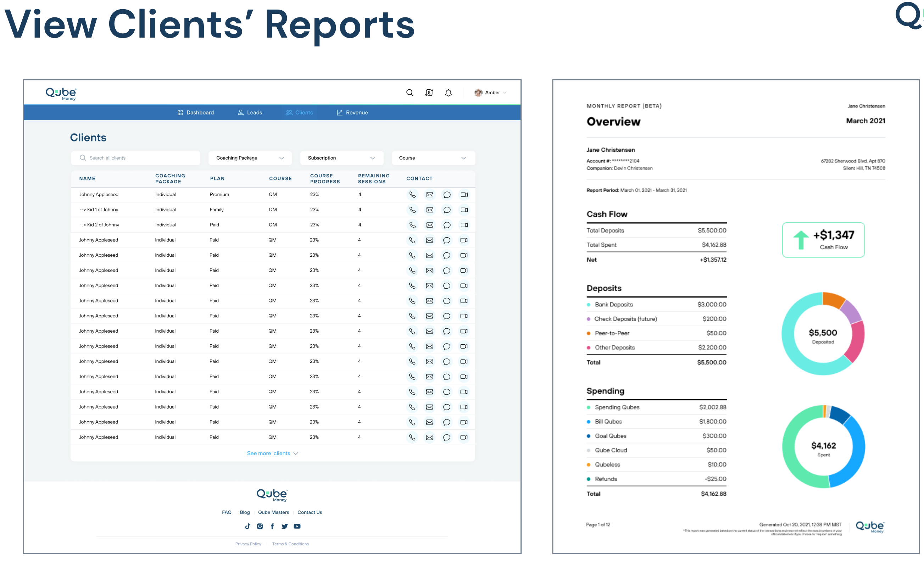Click the Bill Qubes blue legend dot

tap(588, 422)
